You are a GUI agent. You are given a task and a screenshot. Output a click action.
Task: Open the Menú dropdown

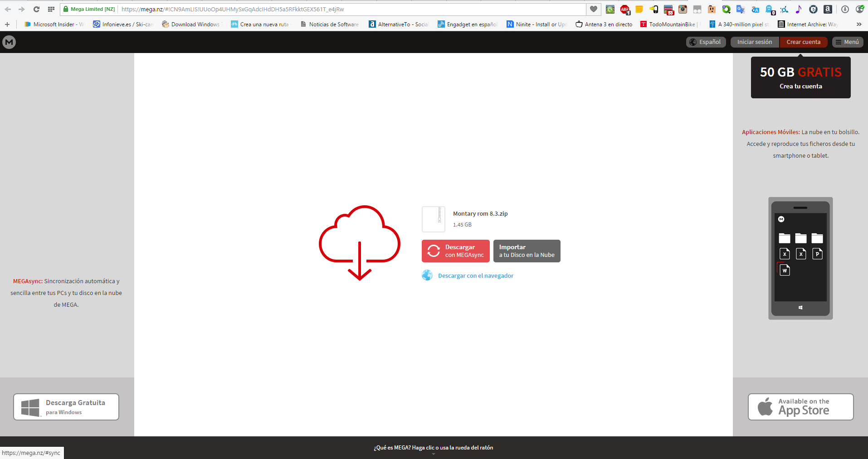point(847,42)
